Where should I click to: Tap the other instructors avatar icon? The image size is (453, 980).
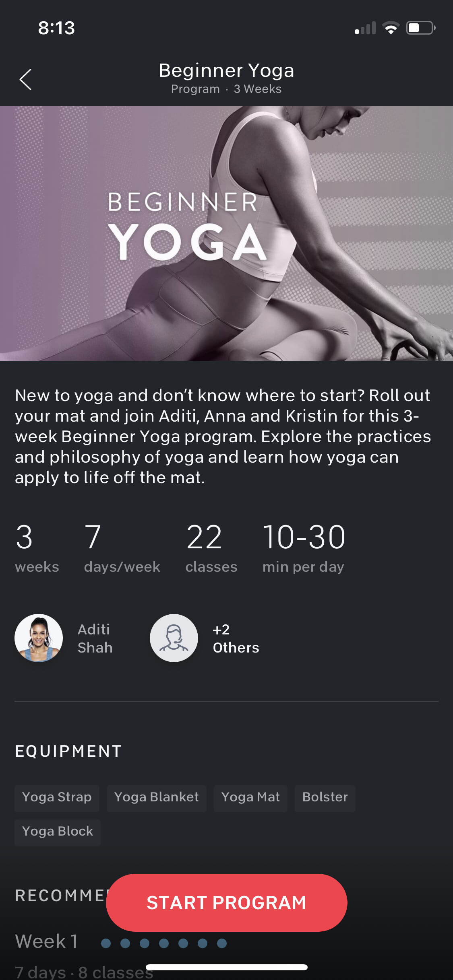(174, 638)
